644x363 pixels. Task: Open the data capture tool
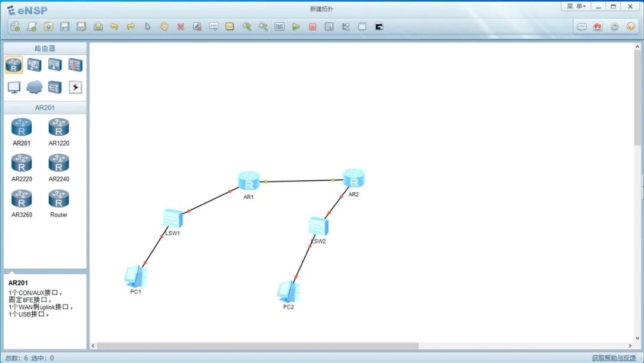point(329,27)
